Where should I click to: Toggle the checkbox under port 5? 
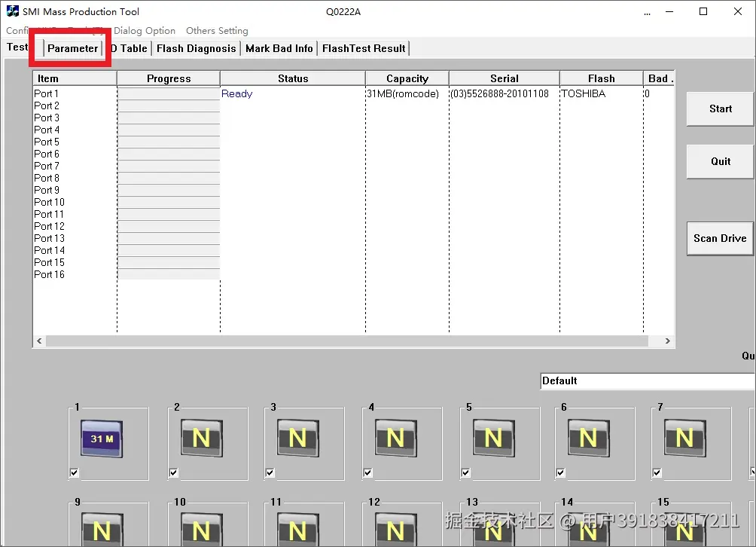[466, 472]
